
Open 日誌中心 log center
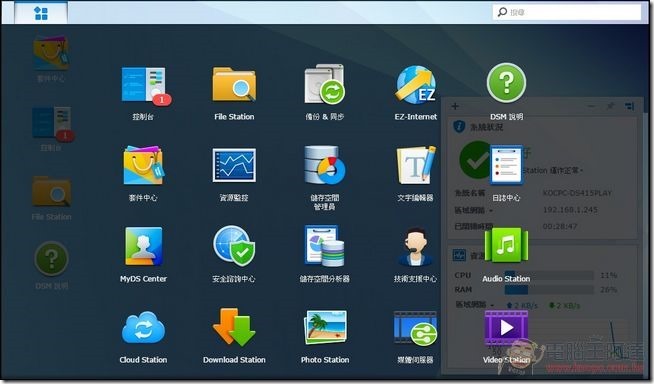coord(506,174)
